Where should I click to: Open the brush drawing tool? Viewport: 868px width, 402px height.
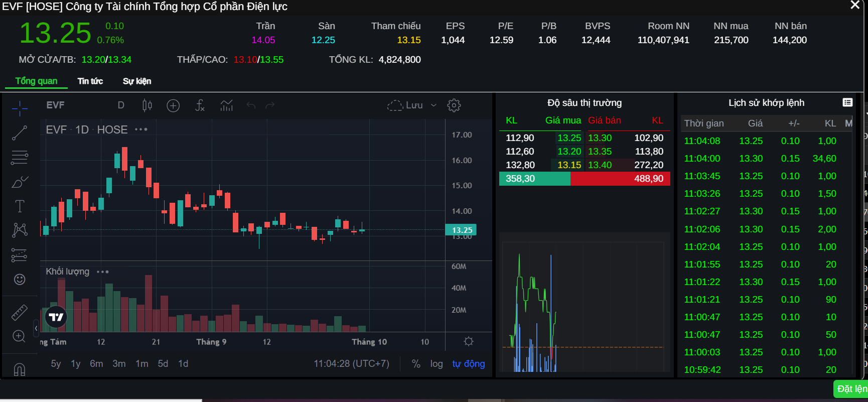pyautogui.click(x=20, y=182)
